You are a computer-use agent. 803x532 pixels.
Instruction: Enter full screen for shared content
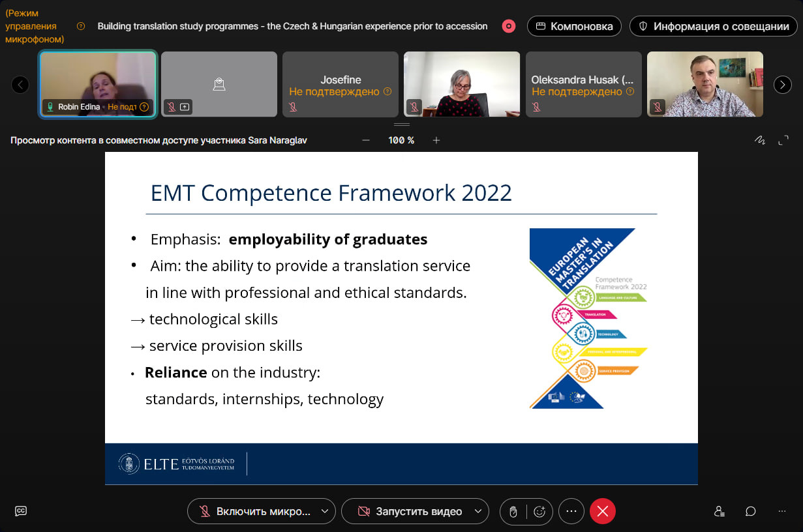coord(783,140)
